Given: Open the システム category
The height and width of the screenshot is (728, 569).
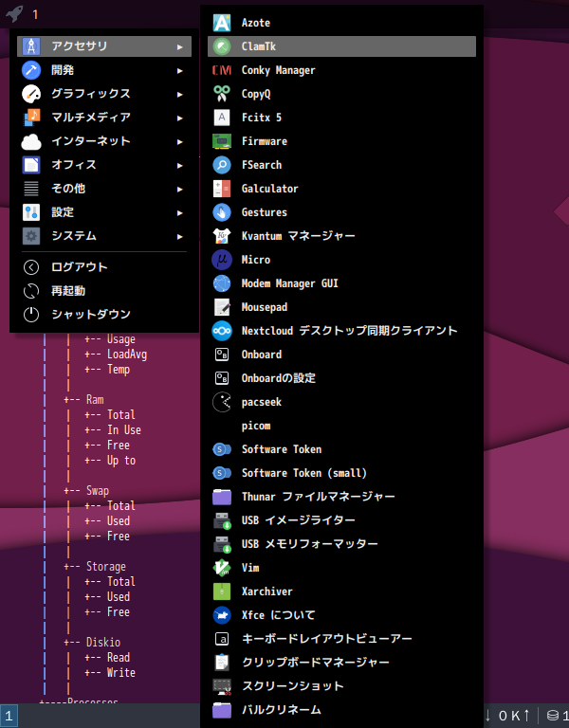Looking at the screenshot, I should click(x=104, y=236).
